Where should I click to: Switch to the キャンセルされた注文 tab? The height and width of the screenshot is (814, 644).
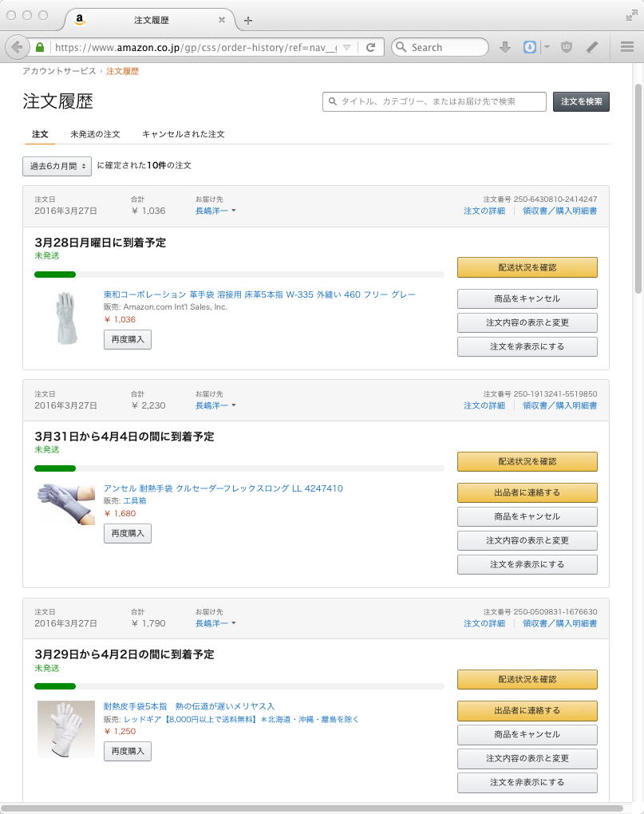(x=183, y=134)
